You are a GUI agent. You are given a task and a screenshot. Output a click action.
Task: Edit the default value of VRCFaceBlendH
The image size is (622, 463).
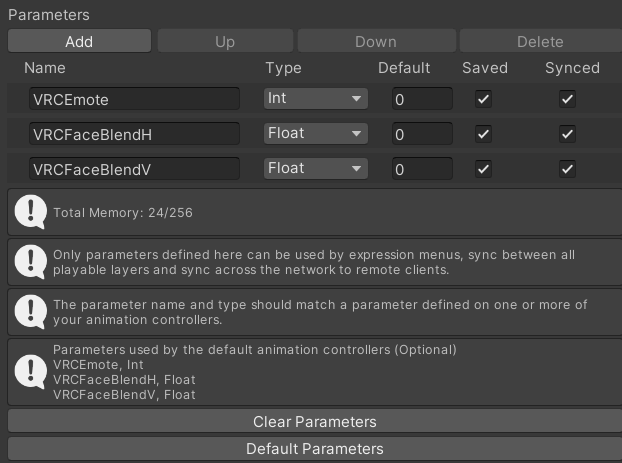click(422, 134)
